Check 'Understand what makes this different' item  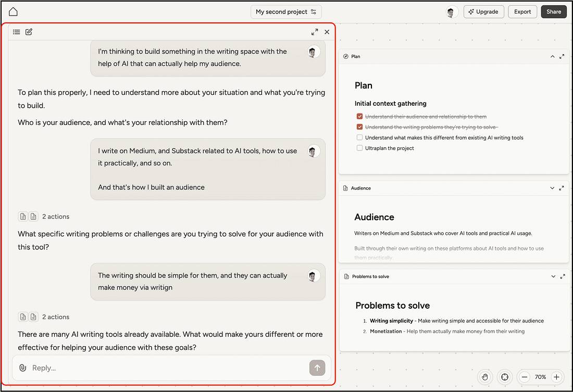359,137
